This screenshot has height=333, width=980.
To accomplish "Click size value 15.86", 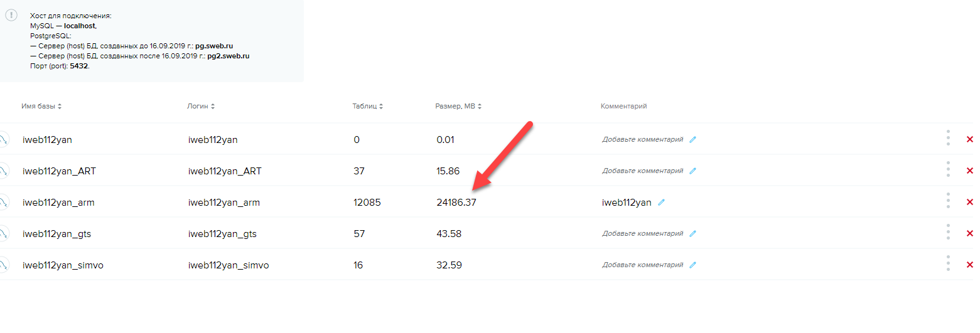I will point(448,171).
